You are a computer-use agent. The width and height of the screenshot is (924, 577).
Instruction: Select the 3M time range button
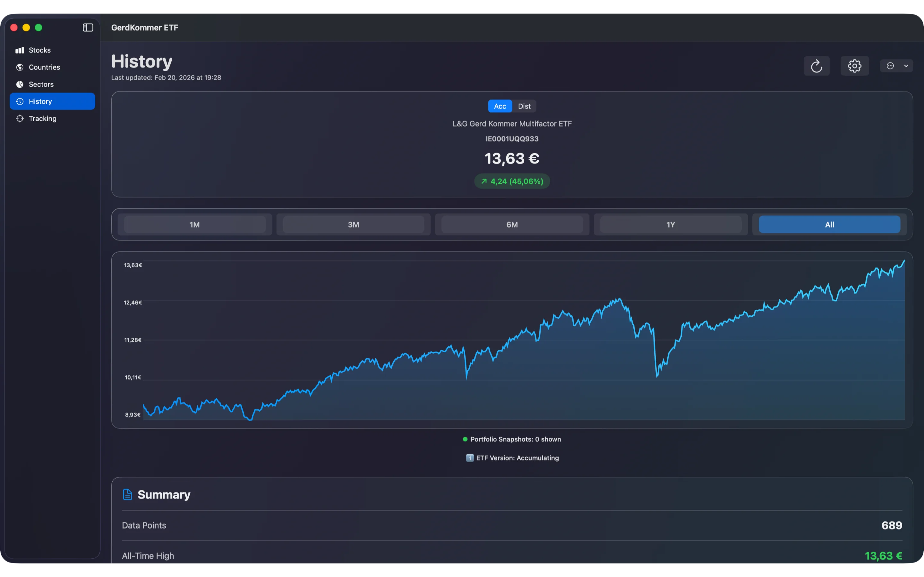(353, 224)
